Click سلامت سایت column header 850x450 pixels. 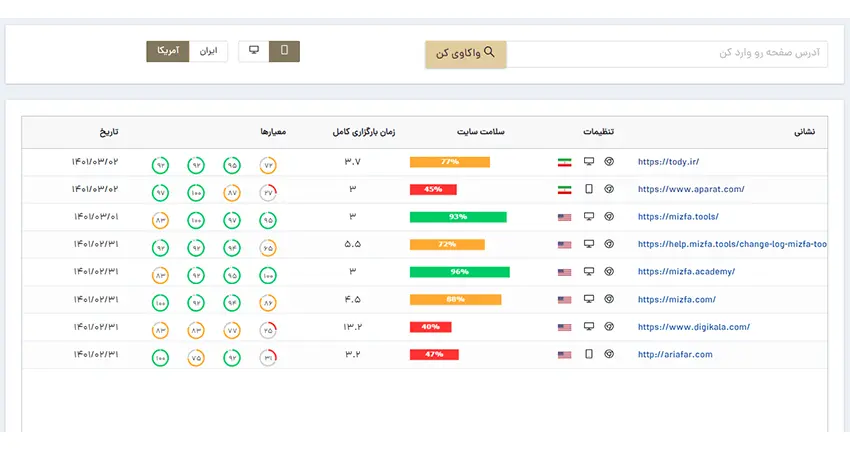[481, 132]
